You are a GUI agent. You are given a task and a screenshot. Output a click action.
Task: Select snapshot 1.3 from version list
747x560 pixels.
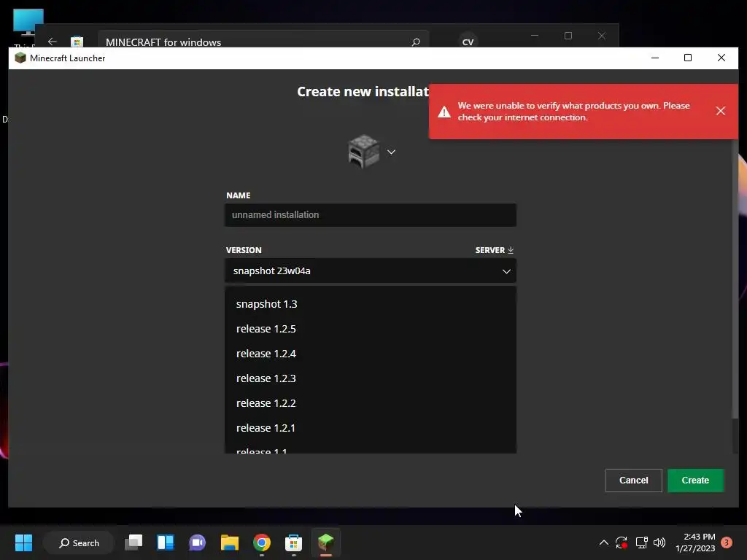[x=370, y=304]
